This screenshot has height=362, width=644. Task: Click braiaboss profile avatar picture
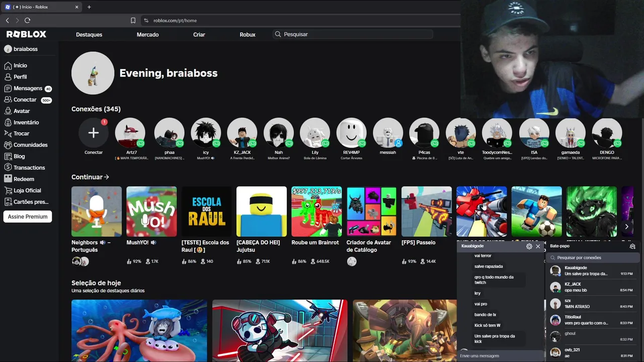(93, 73)
